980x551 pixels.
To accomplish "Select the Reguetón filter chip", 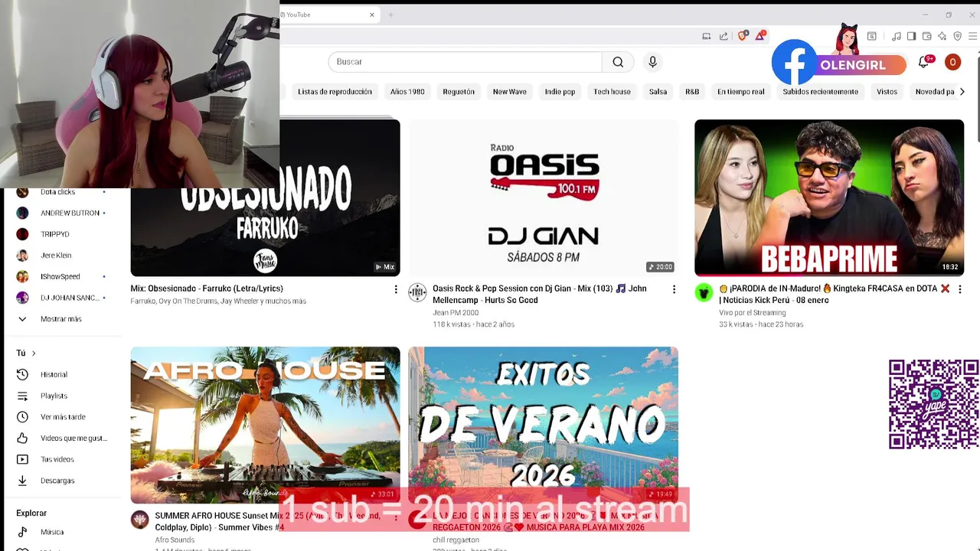I will point(459,92).
